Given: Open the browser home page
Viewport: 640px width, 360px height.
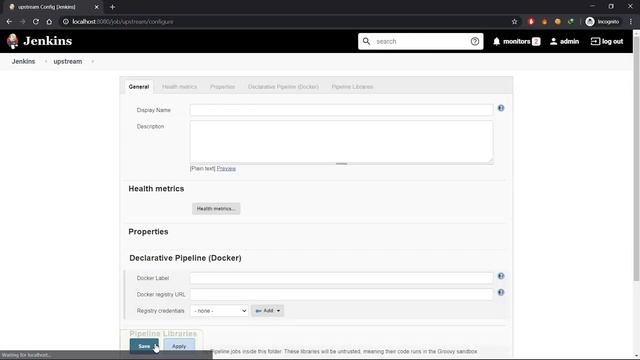Looking at the screenshot, I should click(49, 22).
